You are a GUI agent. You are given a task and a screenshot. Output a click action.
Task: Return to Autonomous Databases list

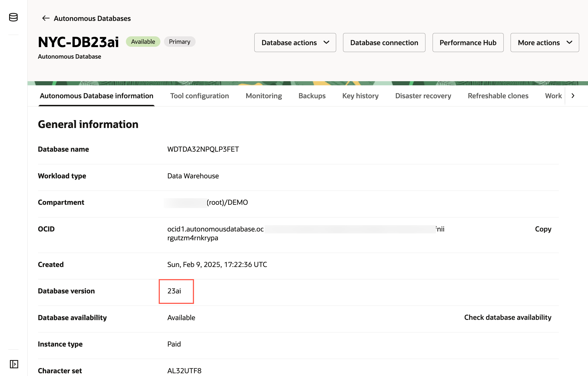click(92, 18)
